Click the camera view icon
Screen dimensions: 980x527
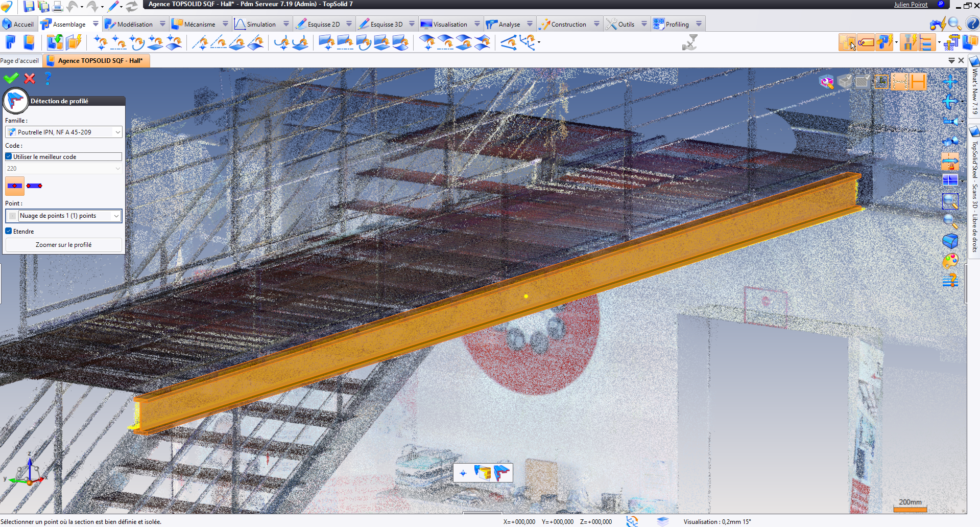[x=950, y=121]
